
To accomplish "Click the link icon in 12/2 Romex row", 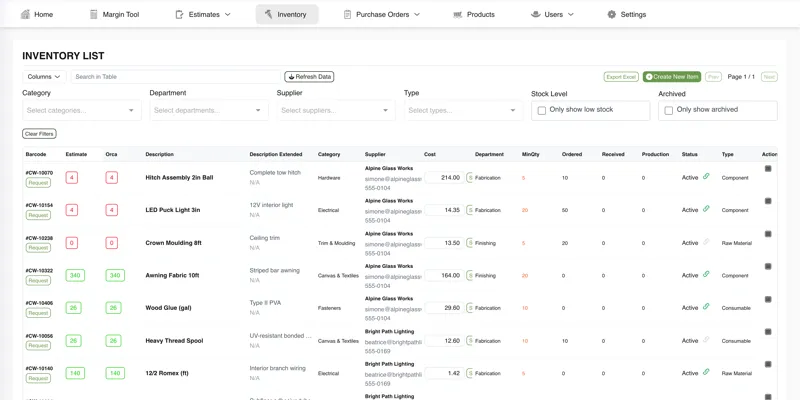I will [706, 372].
